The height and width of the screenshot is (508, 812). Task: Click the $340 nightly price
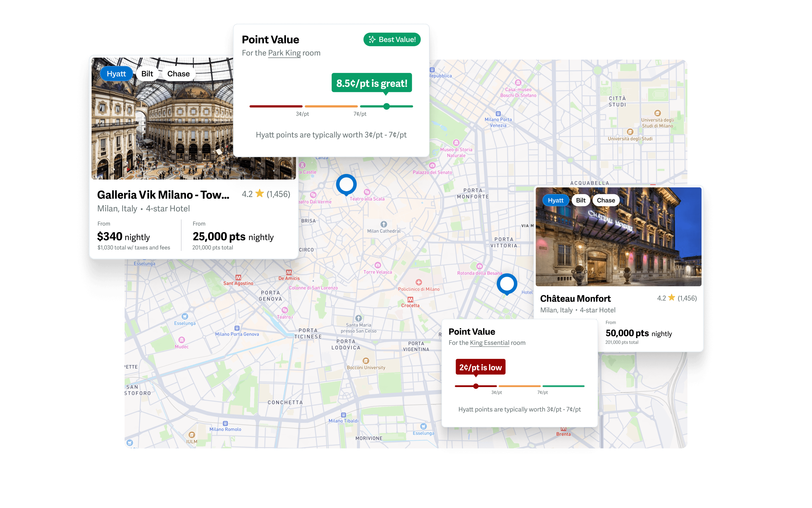click(123, 236)
